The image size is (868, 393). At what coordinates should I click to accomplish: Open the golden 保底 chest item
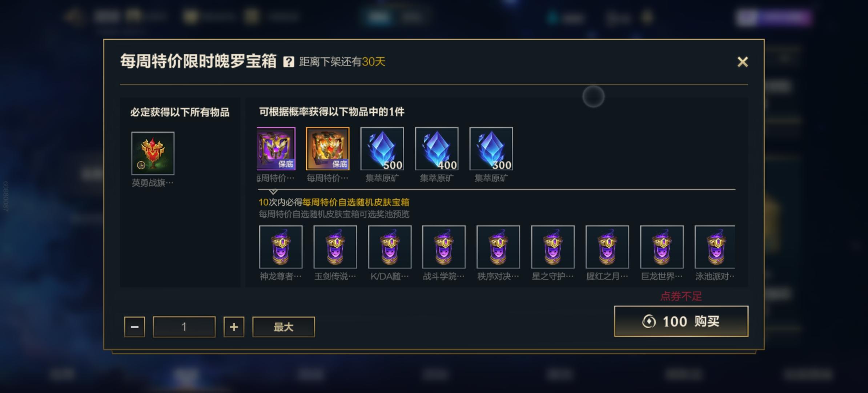click(x=327, y=148)
